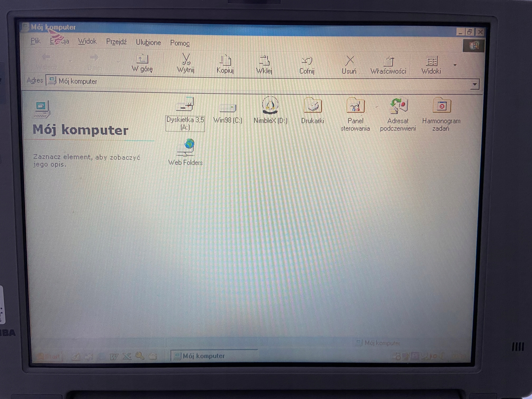This screenshot has width=532, height=399.
Task: Expand the Widoki dropdown arrow
Action: 455,65
